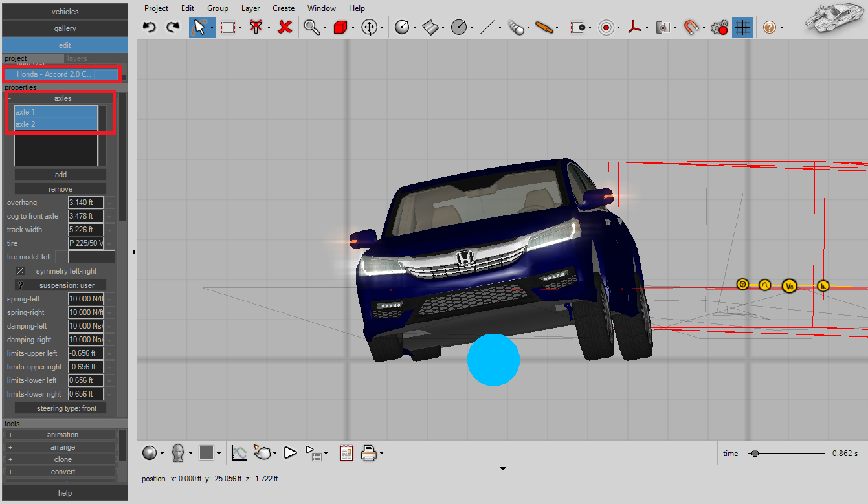
Task: Click the V0 velocity marker on path
Action: coord(788,285)
